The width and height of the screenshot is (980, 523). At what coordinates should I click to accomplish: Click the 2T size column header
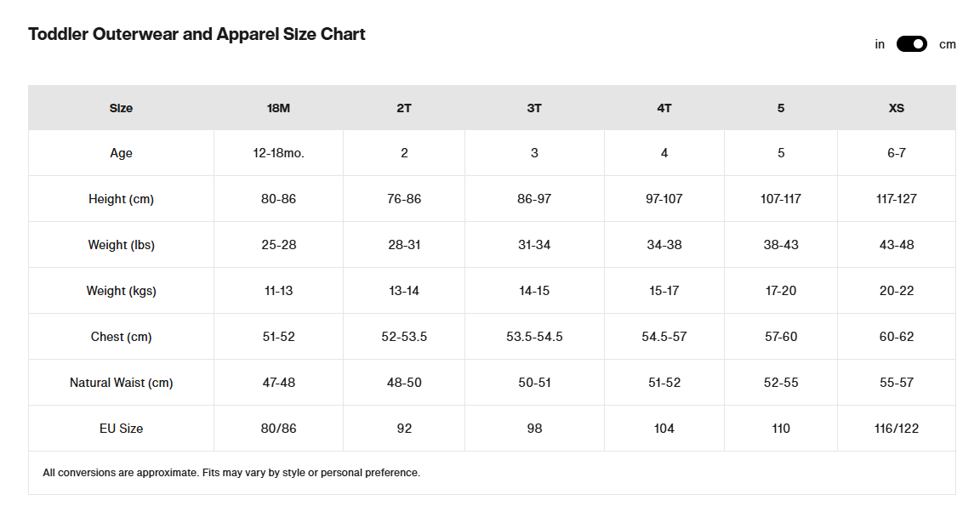click(404, 108)
